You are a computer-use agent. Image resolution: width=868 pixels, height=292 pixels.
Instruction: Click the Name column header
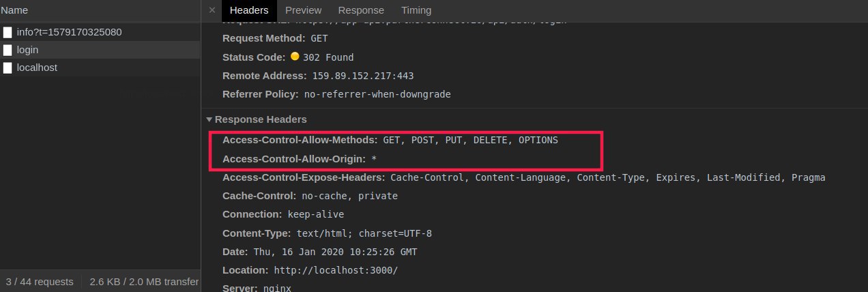(x=14, y=10)
